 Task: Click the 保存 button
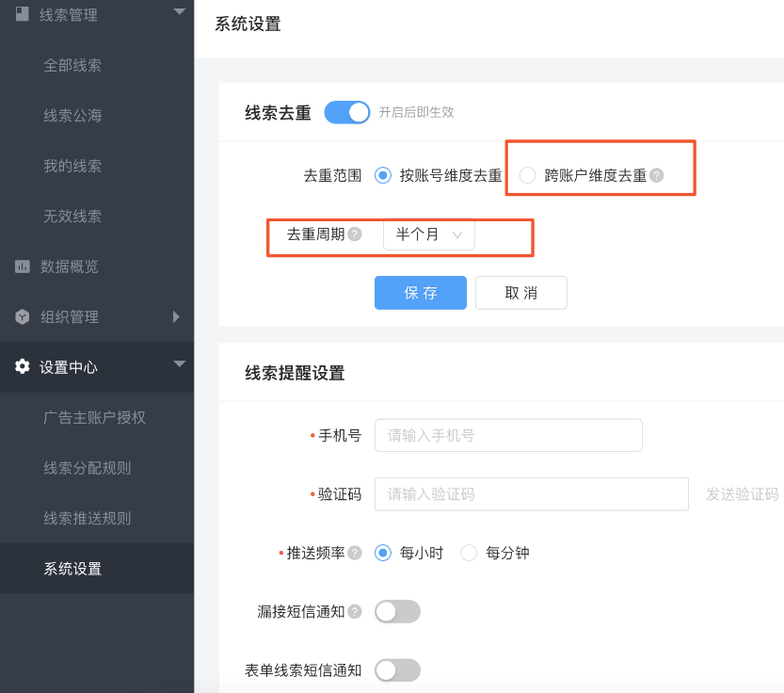tap(421, 293)
